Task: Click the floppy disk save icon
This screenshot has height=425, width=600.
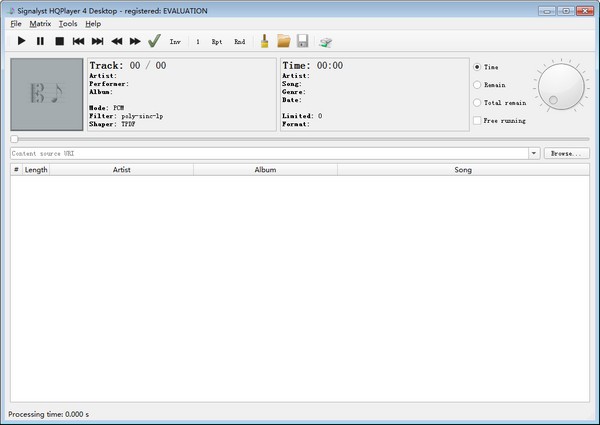Action: (302, 41)
